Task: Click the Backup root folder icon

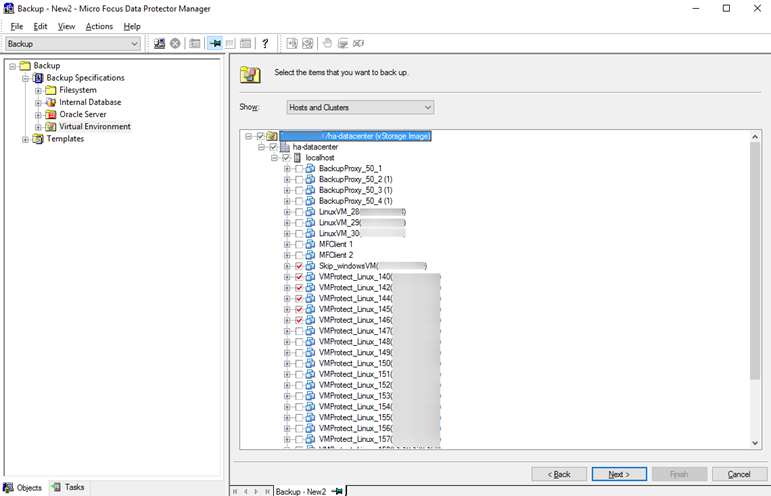Action: [25, 65]
